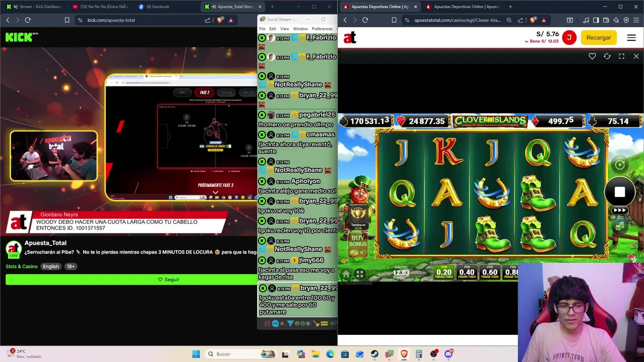Share the kick.com page URL

click(207, 20)
